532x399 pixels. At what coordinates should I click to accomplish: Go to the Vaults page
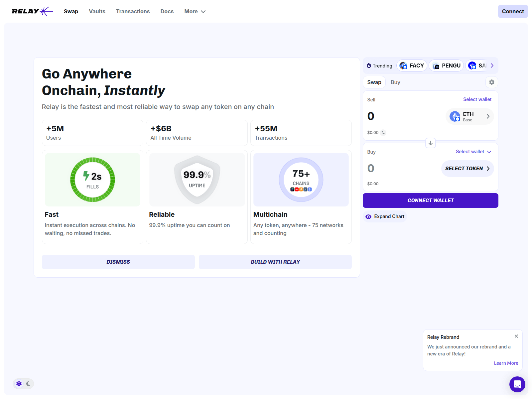tap(97, 11)
